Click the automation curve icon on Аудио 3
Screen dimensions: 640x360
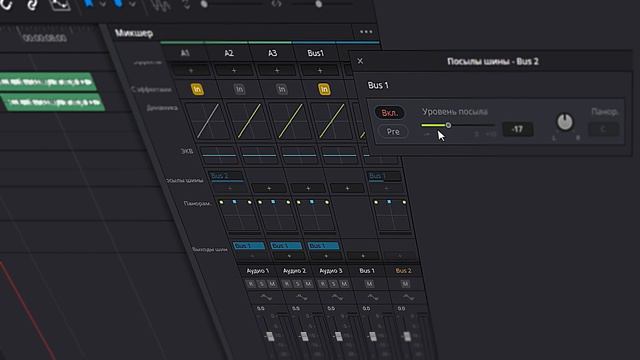337,297
